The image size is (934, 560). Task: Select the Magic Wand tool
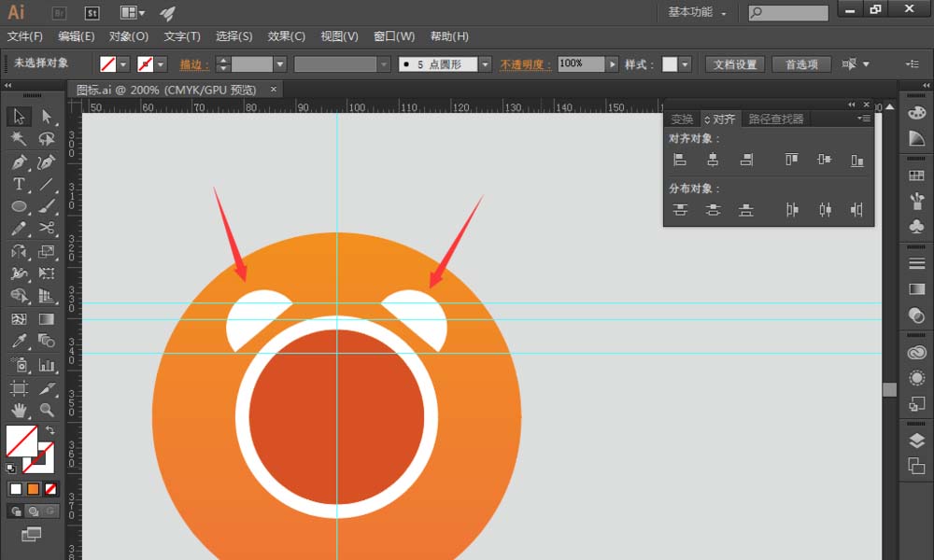click(x=19, y=139)
